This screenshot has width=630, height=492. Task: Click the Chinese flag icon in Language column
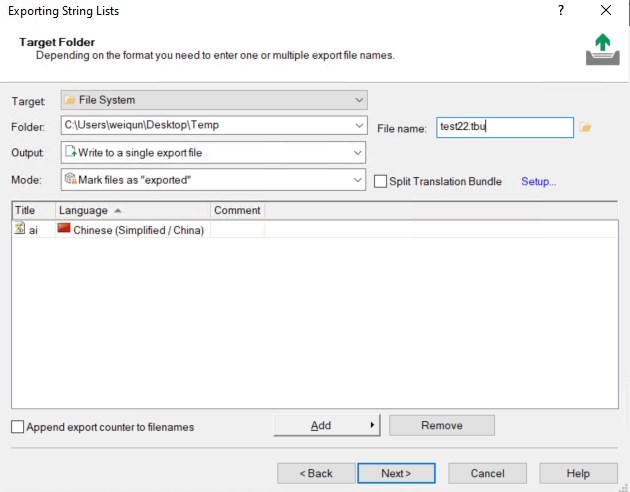point(65,230)
